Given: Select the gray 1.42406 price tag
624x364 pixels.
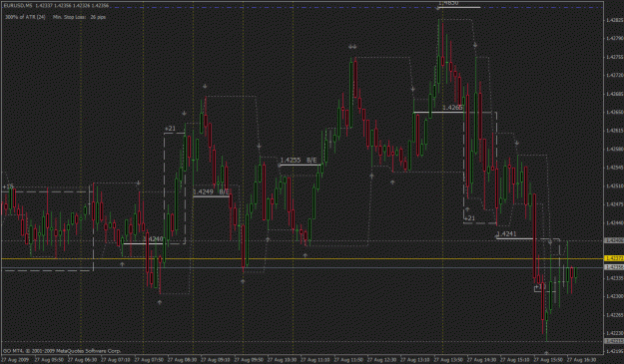Looking at the screenshot, I should (614, 240).
